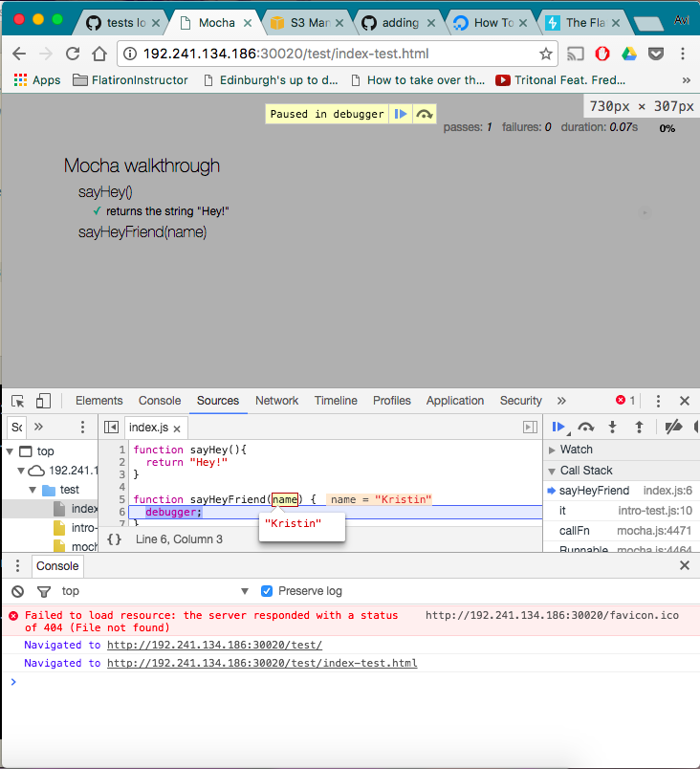This screenshot has width=700, height=769.
Task: Collapse the top frame tree node
Action: [10, 451]
